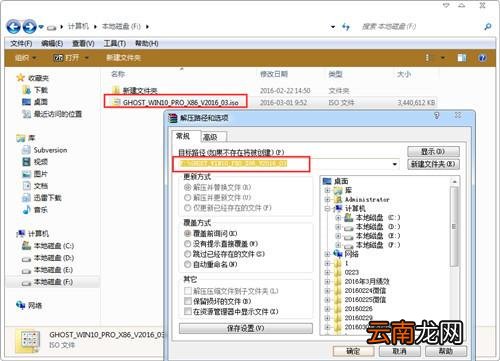Viewport: 500px width, 361px height.
Task: Open the 组织 toolbar dropdown
Action: point(25,58)
